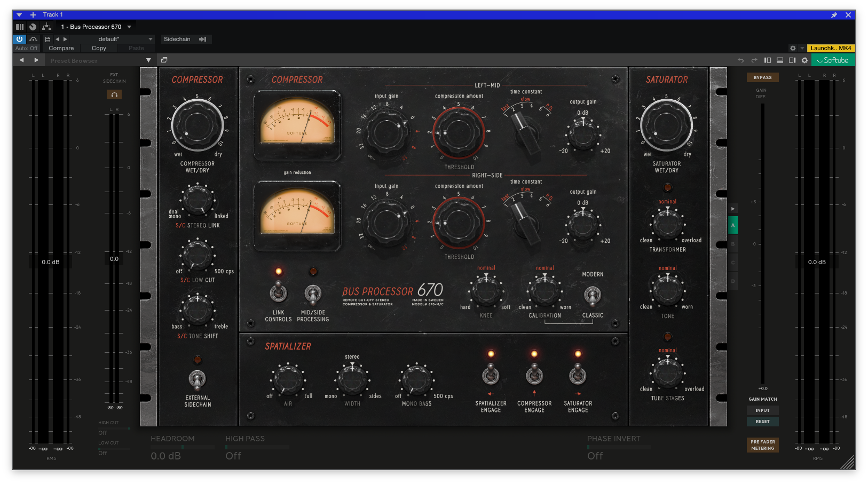Click the macro controls knob icon
This screenshot has height=484, width=868.
(x=33, y=27)
